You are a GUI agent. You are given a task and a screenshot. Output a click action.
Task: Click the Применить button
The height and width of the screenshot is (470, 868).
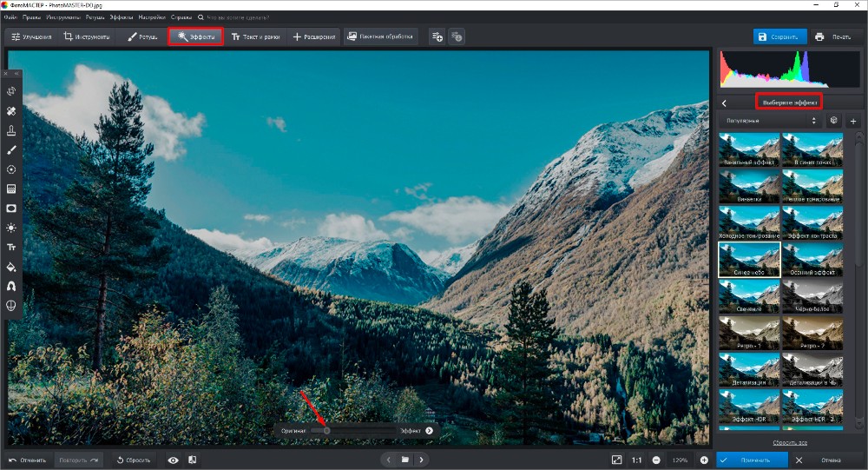coord(751,460)
